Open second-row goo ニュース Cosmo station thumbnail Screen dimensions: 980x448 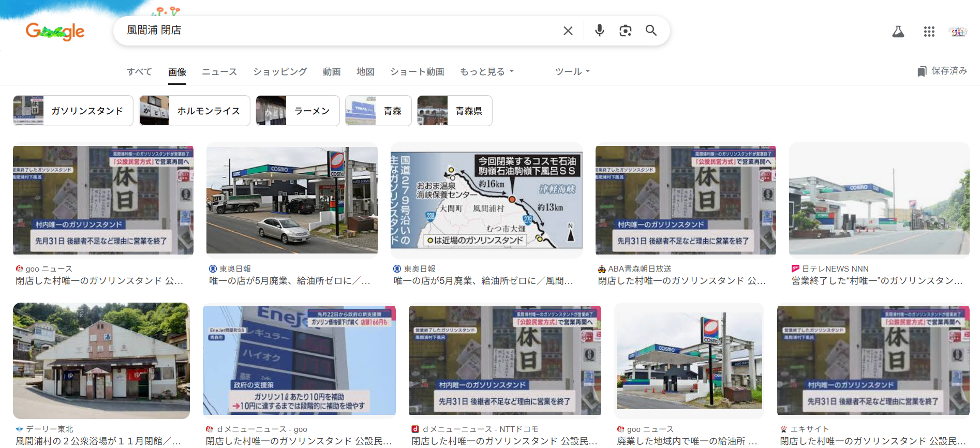689,361
